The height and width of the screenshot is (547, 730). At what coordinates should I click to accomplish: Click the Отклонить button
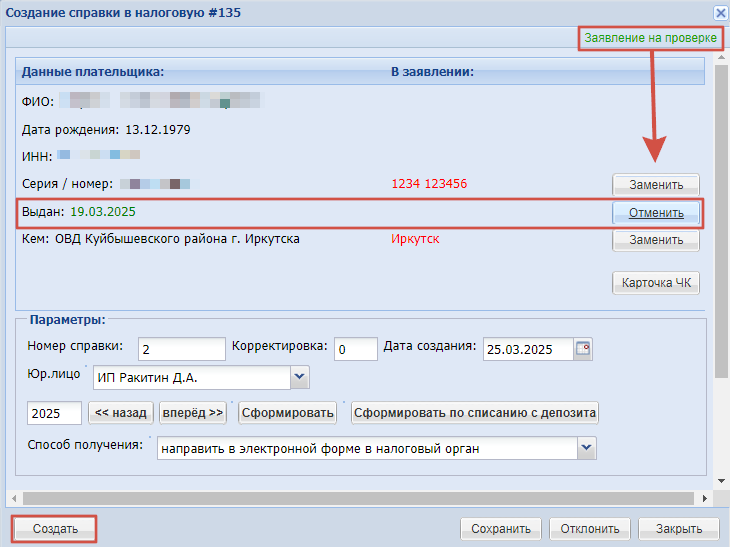pos(590,529)
